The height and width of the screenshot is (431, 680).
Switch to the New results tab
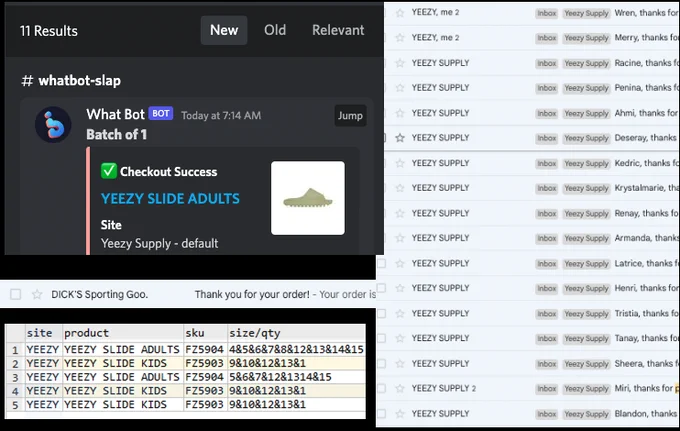pos(224,30)
